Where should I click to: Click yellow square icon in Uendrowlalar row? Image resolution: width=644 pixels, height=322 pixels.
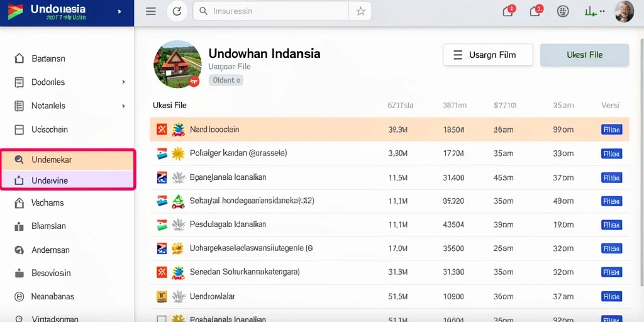click(x=162, y=296)
